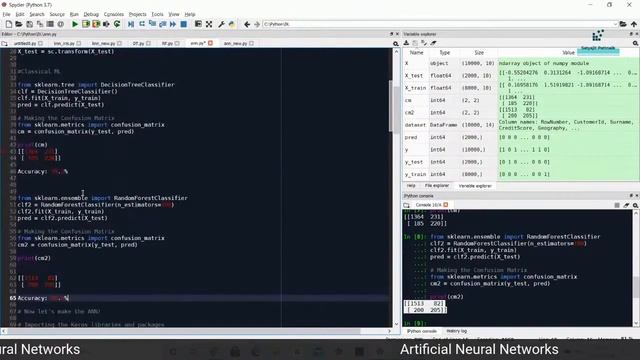Save all open files
The height and width of the screenshot is (360, 640).
(40, 24)
